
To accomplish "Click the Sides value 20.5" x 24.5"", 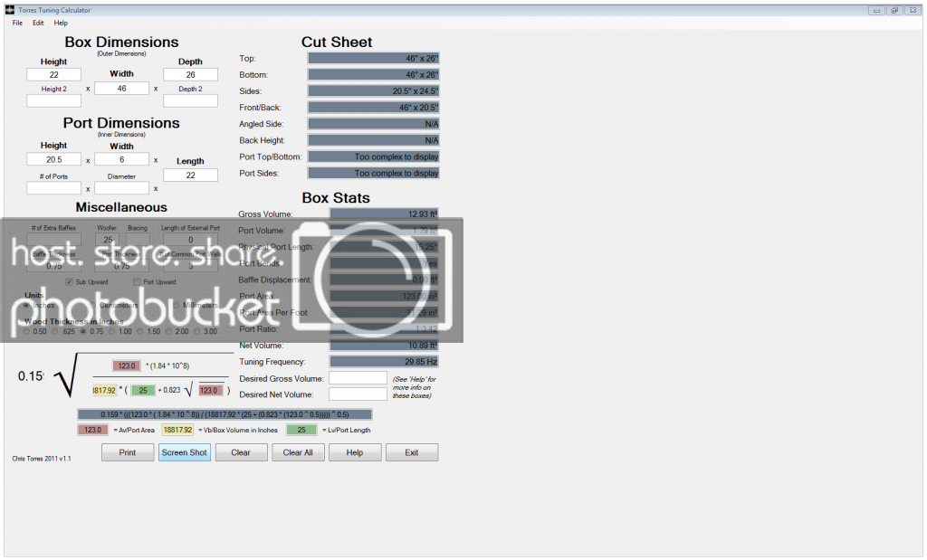I will tap(373, 91).
